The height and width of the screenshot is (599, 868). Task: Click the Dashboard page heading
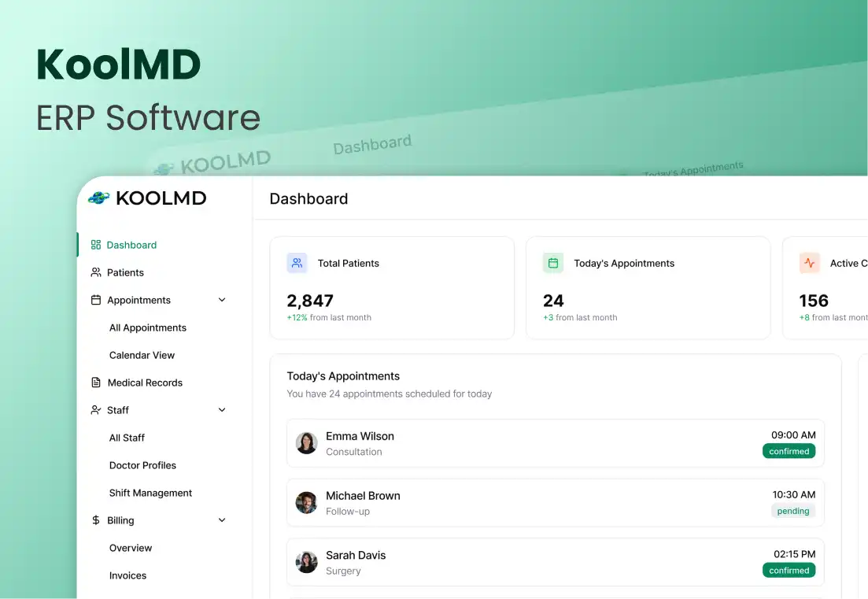[x=309, y=198]
